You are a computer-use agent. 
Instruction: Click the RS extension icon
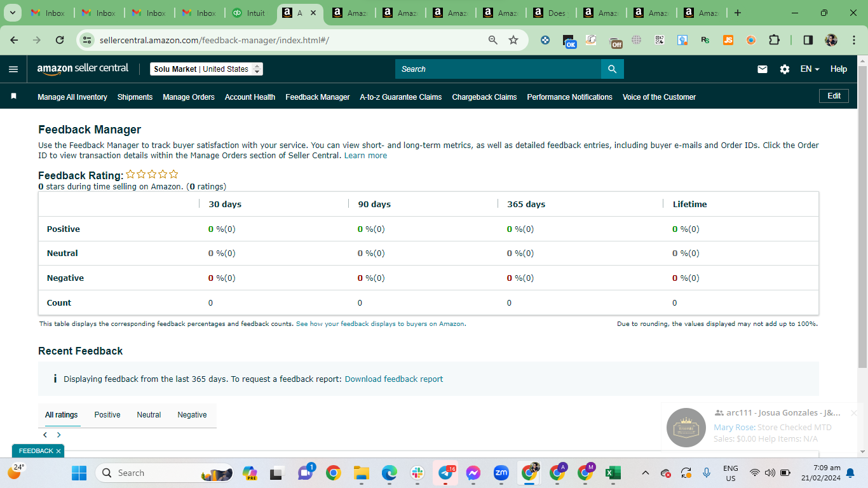705,40
